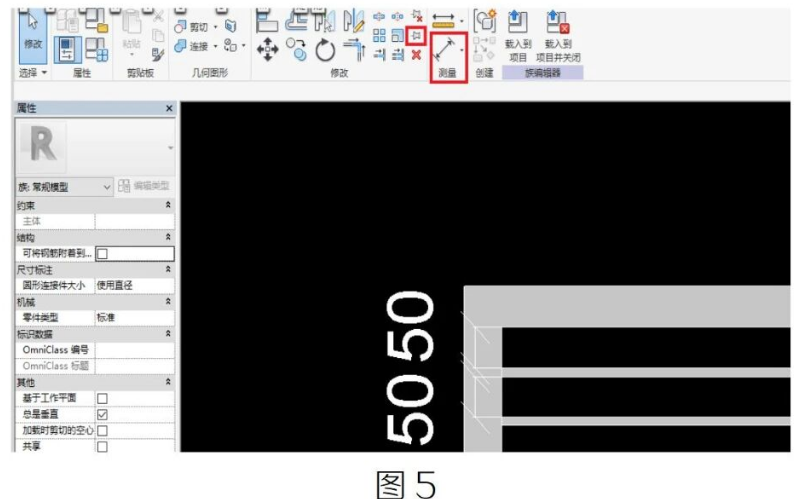Click the 主体 value field
Image resolution: width=799 pixels, height=499 pixels.
click(135, 221)
